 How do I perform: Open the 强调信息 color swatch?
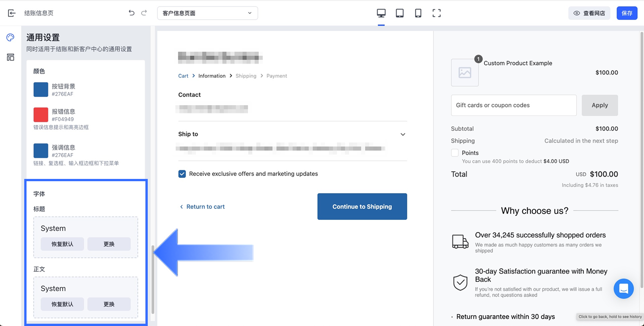click(41, 151)
